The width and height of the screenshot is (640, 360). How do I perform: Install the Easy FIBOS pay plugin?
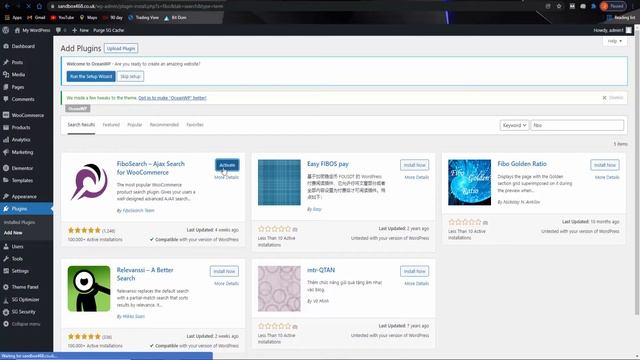(414, 165)
